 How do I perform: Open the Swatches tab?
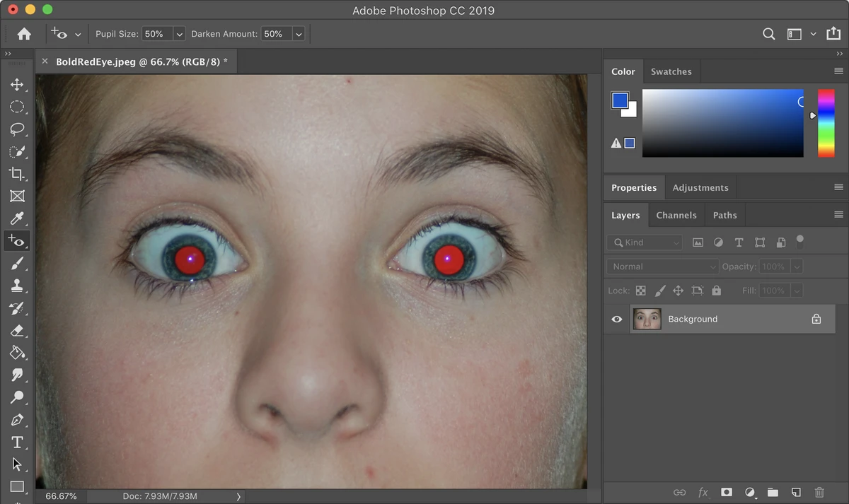tap(671, 71)
